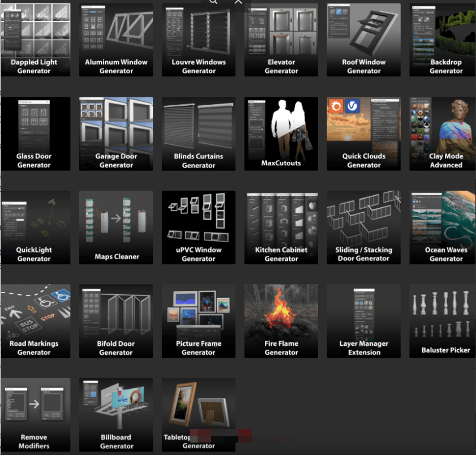476x455 pixels.
Task: Select the Layer Manager Extension card
Action: tap(364, 321)
